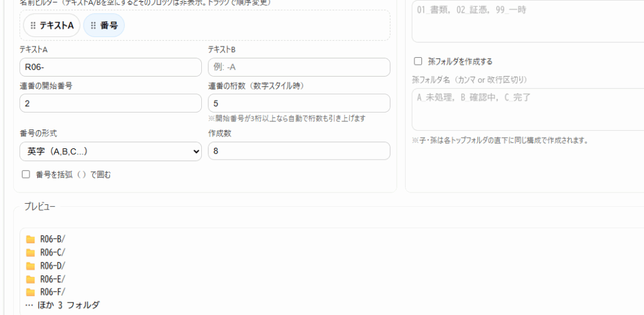Click drag handle on テキストA chip

(32, 26)
